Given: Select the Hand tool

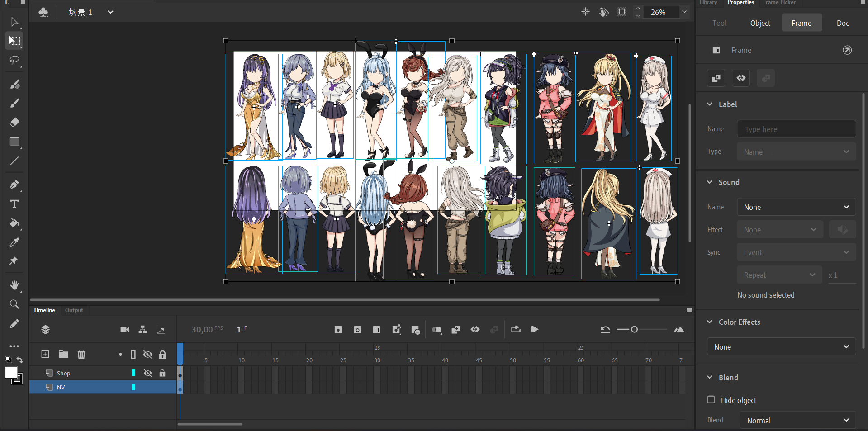Looking at the screenshot, I should 14,285.
